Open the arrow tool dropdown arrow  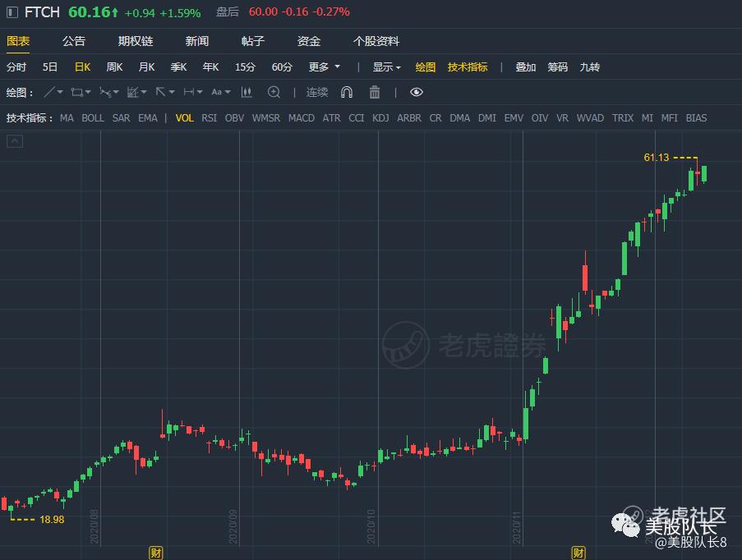172,92
